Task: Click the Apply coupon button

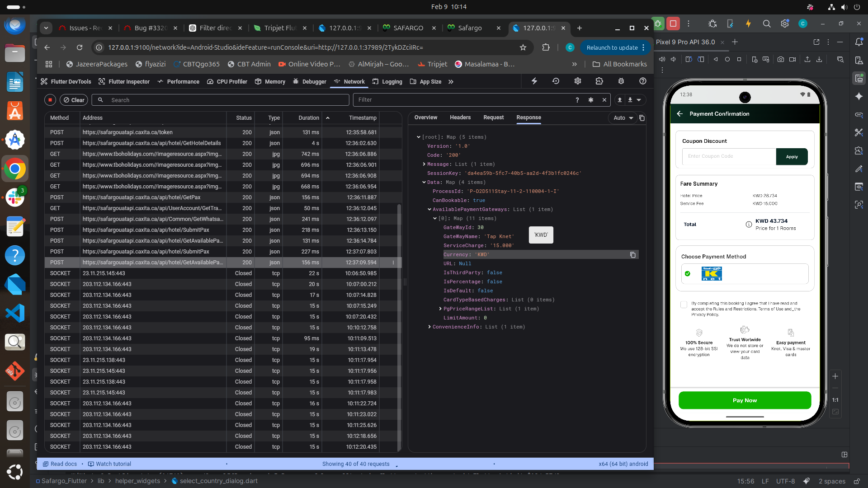Action: (792, 157)
